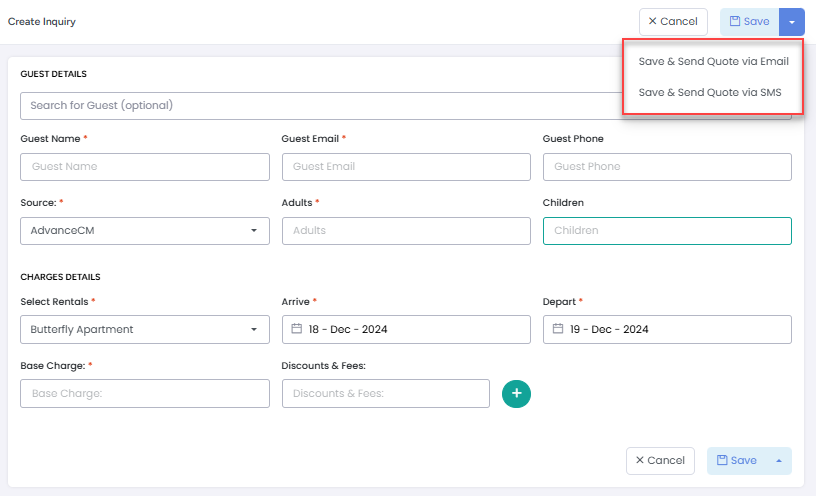Open the Source dropdown showing AdvanceCM
The width and height of the screenshot is (816, 496).
click(145, 231)
